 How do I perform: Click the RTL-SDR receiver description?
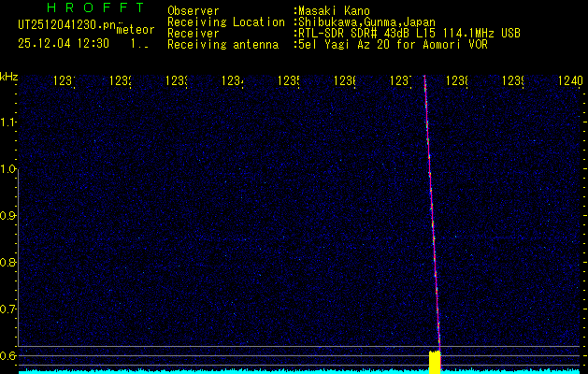408,33
